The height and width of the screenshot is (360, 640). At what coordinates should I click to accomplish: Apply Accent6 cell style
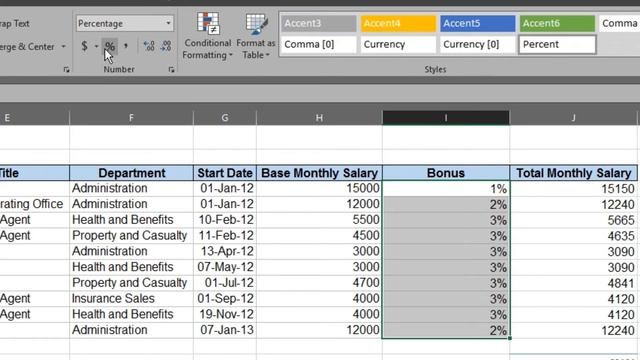coord(557,23)
